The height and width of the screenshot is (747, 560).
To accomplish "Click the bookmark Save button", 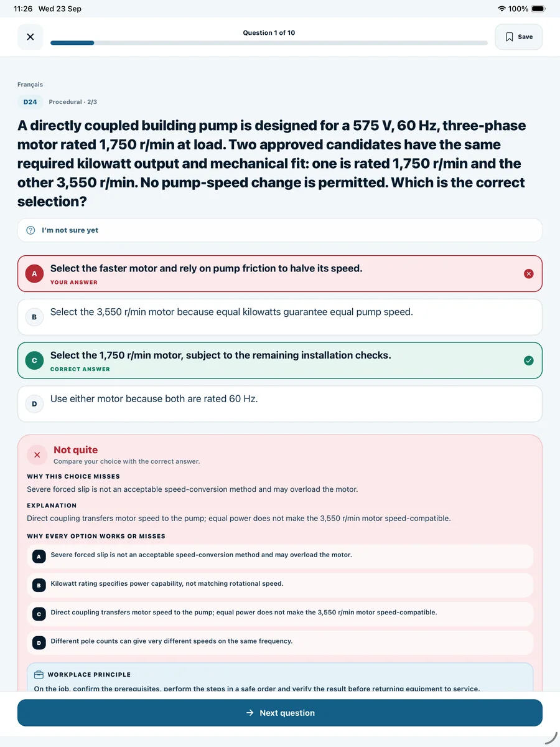I will pos(518,37).
